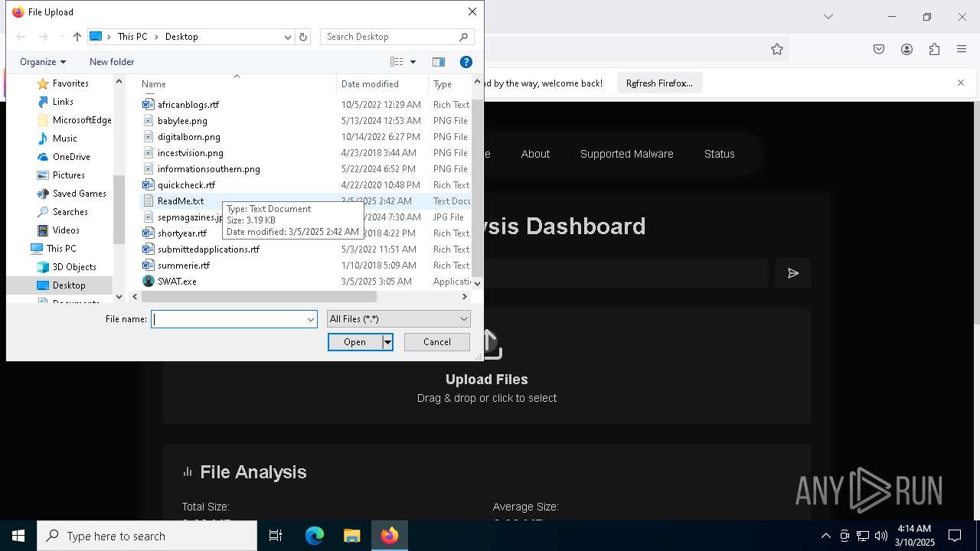Select submittedapplications.rtf file
Image resolution: width=980 pixels, height=551 pixels.
click(208, 249)
